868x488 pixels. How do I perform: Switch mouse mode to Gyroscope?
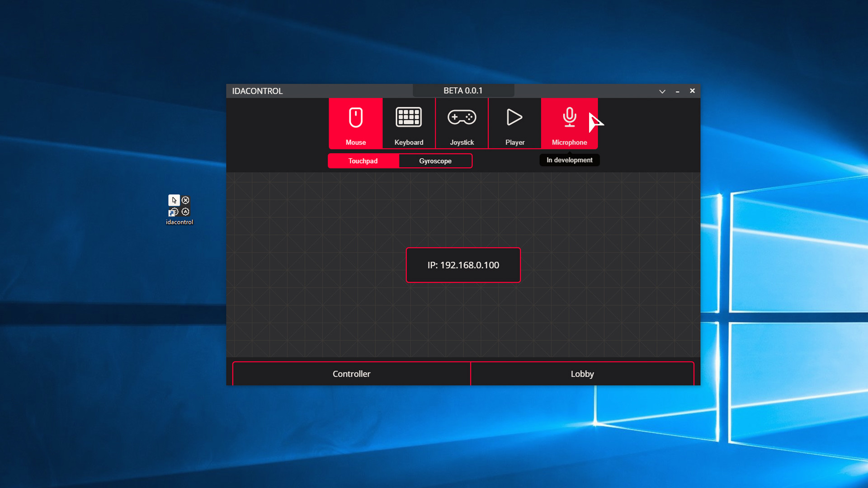point(435,161)
